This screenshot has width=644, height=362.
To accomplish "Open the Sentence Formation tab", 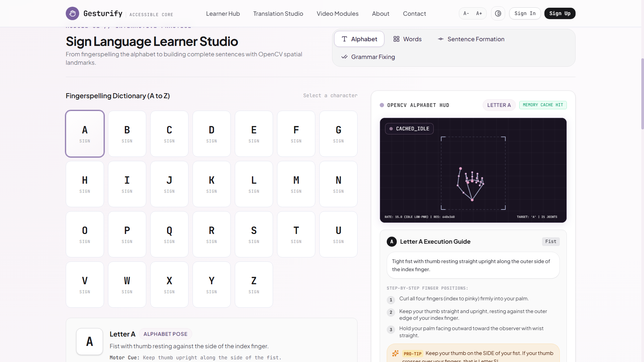I will (471, 39).
